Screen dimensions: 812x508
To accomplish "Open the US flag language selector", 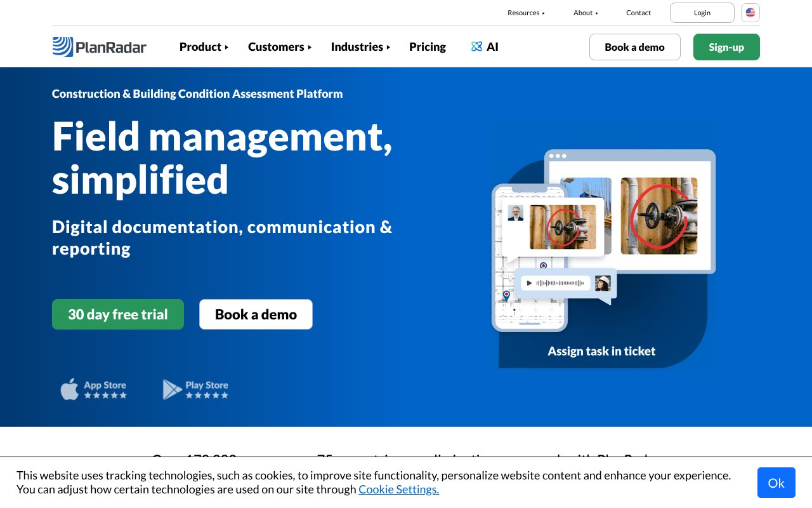I will click(x=750, y=13).
